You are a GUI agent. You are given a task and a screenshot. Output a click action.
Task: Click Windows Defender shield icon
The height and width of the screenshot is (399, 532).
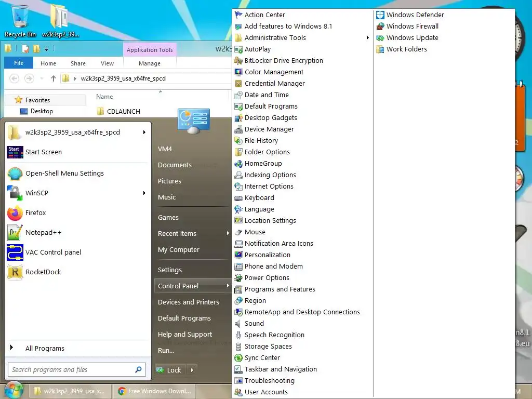[380, 15]
